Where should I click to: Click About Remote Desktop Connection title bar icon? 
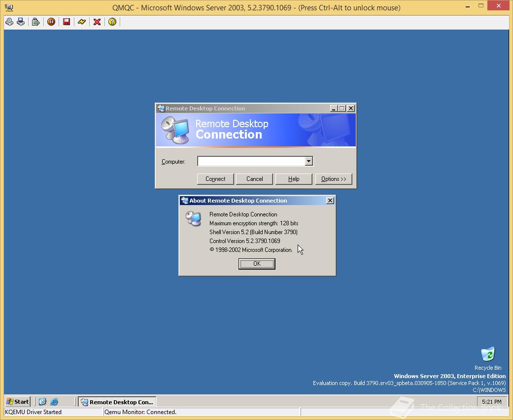pyautogui.click(x=185, y=201)
